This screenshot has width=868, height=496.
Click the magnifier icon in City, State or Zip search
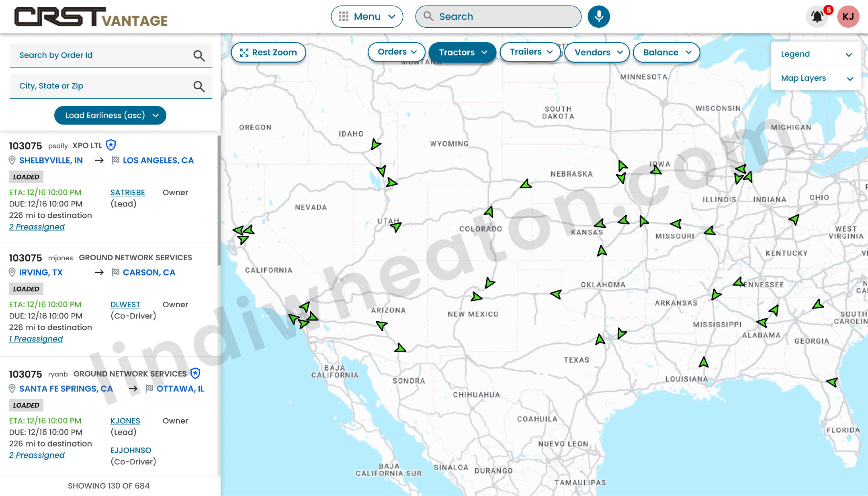(199, 86)
